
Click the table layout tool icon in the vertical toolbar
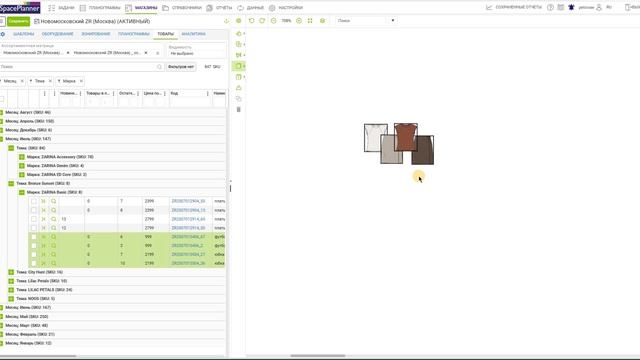click(239, 77)
